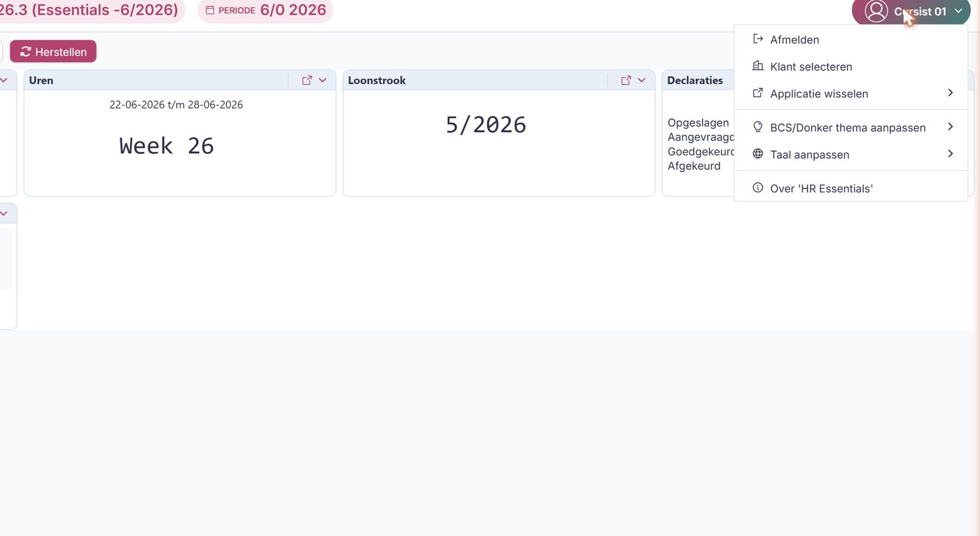Screen dimensions: 980x536
Task: Click the Opgeslagen declaration status
Action: [x=698, y=122]
